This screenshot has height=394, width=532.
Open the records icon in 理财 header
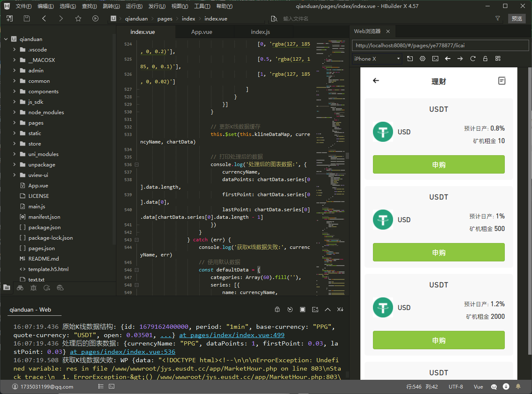pyautogui.click(x=502, y=81)
